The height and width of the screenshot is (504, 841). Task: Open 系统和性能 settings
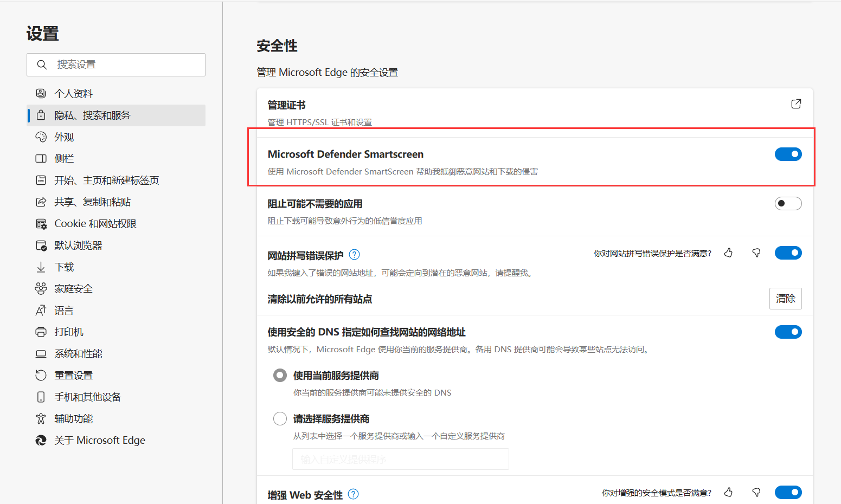pos(116,353)
